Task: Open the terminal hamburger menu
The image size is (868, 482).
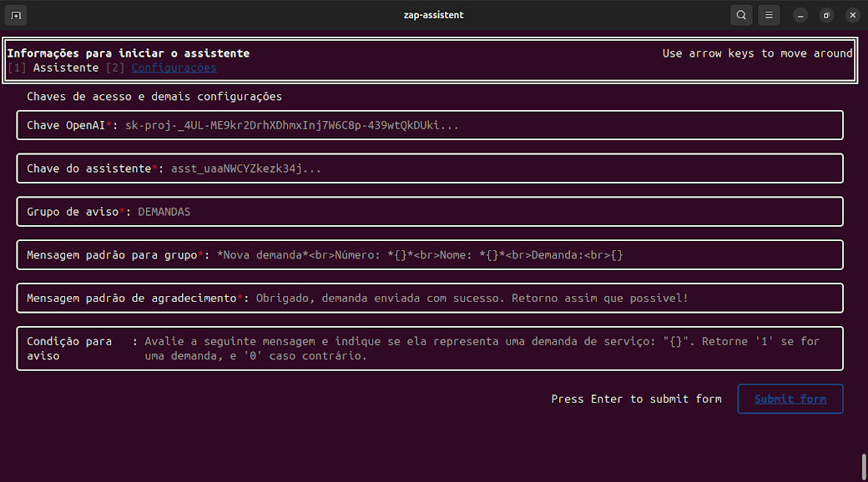Action: tap(769, 15)
